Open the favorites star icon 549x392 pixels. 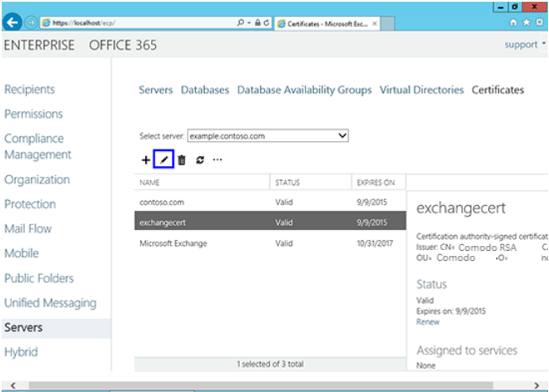coord(527,22)
